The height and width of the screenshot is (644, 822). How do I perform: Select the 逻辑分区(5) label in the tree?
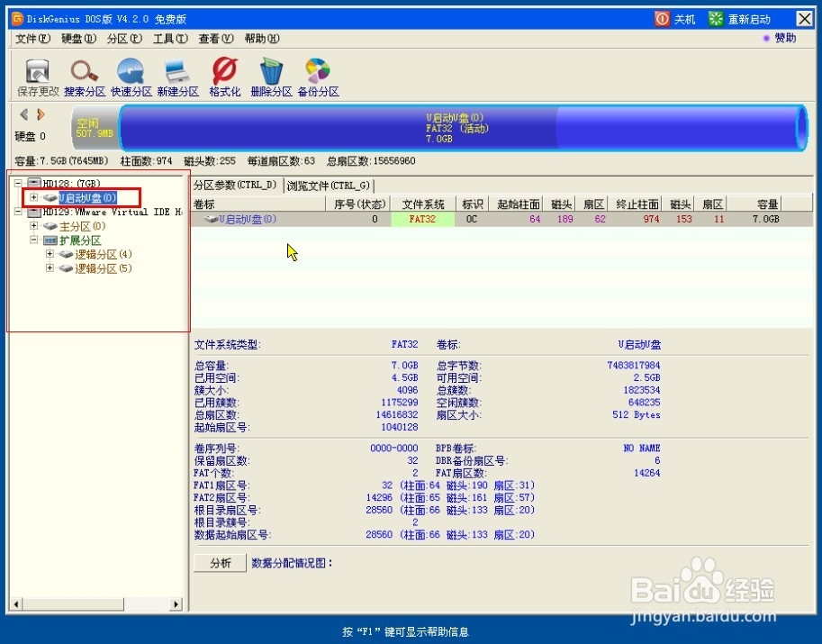(104, 268)
